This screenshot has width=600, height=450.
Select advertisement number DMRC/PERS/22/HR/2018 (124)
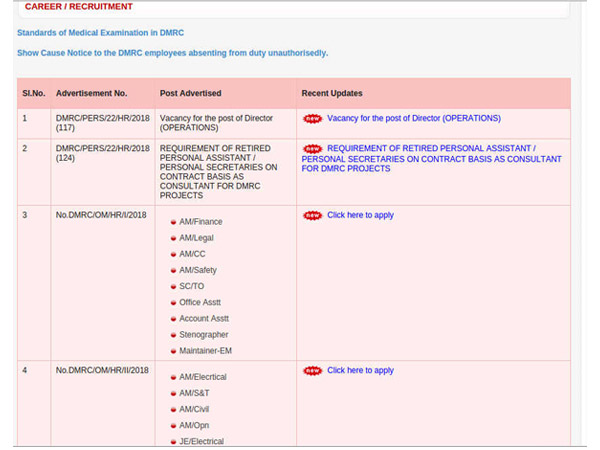tap(103, 153)
